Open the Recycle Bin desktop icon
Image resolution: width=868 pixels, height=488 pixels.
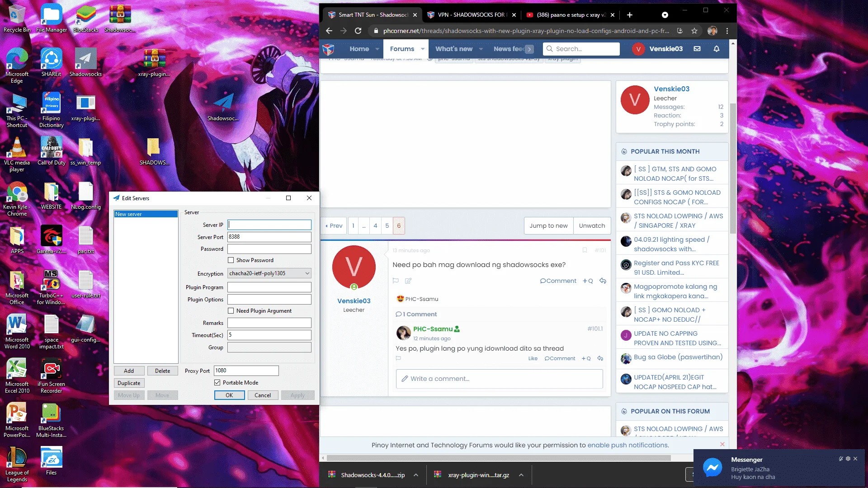pyautogui.click(x=17, y=19)
